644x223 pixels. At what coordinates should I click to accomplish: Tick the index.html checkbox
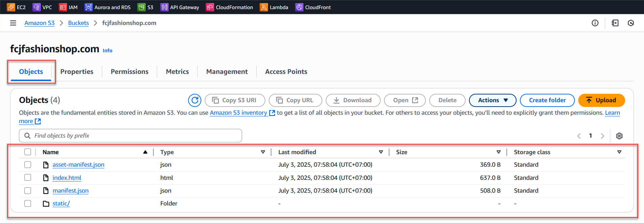(28, 177)
